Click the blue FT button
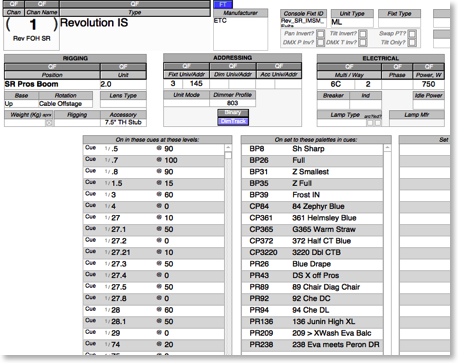The height and width of the screenshot is (363, 458). pos(223,4)
